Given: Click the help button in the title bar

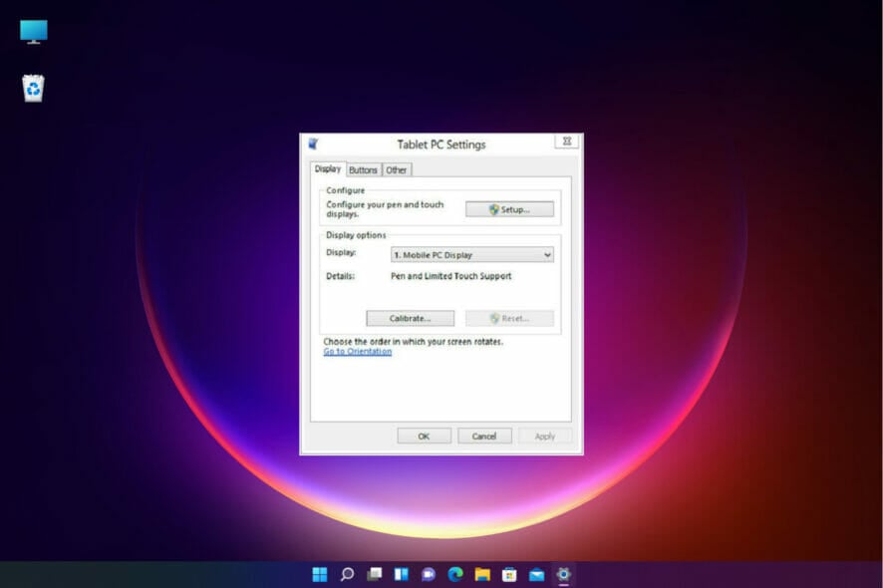Looking at the screenshot, I should (x=566, y=141).
